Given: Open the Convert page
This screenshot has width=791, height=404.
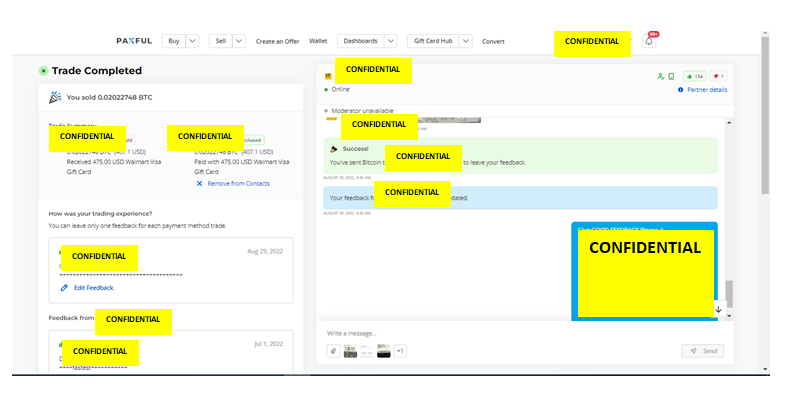Looking at the screenshot, I should click(493, 41).
